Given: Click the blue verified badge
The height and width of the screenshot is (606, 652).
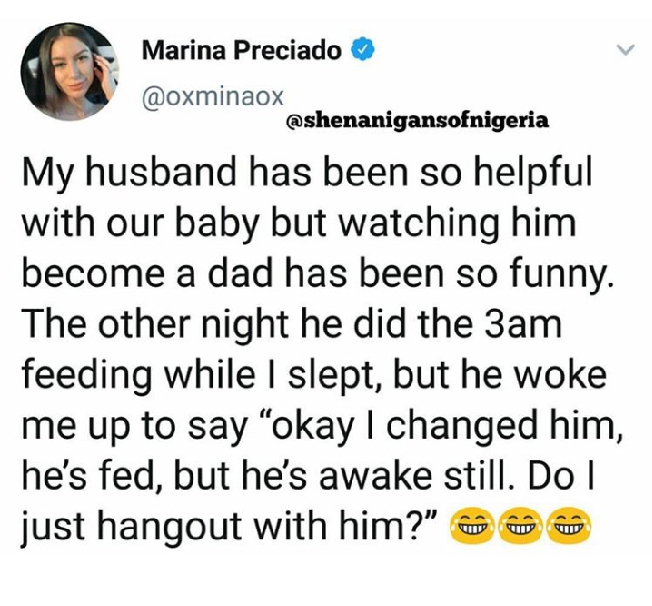Looking at the screenshot, I should click(x=363, y=49).
